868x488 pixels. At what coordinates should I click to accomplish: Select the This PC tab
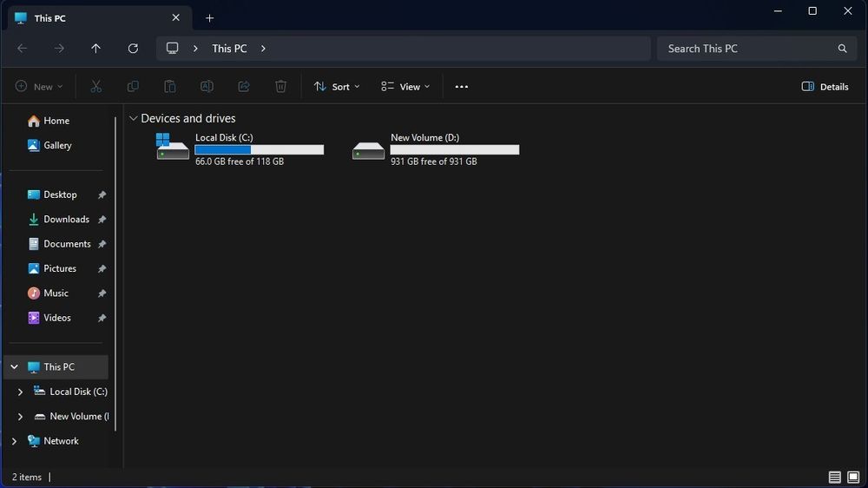coord(100,17)
